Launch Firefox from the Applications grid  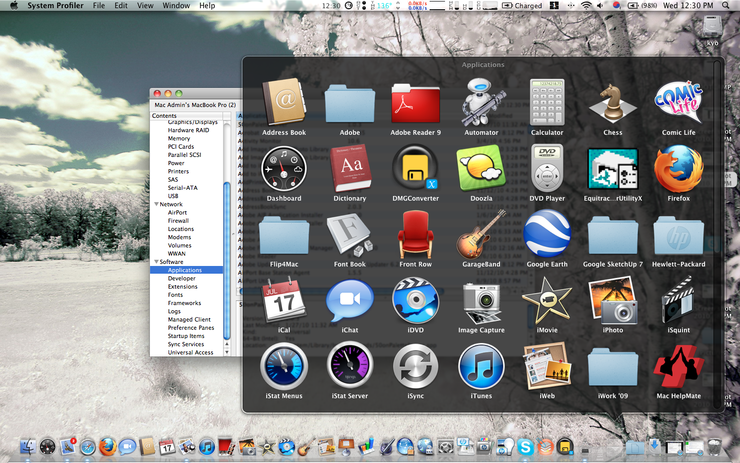[x=678, y=169]
